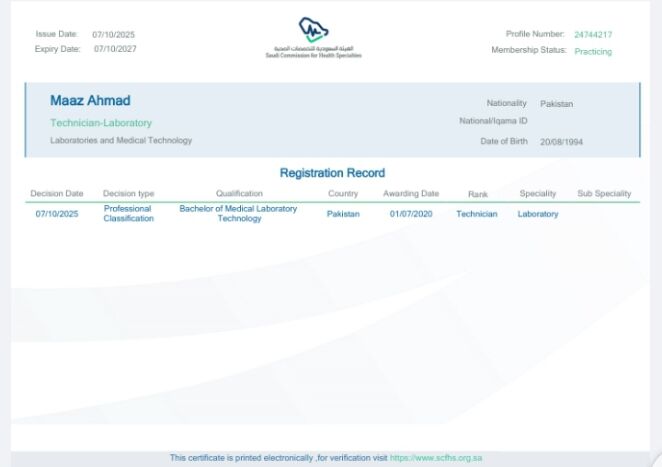The image size is (662, 467).
Task: Open the www.scfhs.org.sa verification link
Action: 436,458
